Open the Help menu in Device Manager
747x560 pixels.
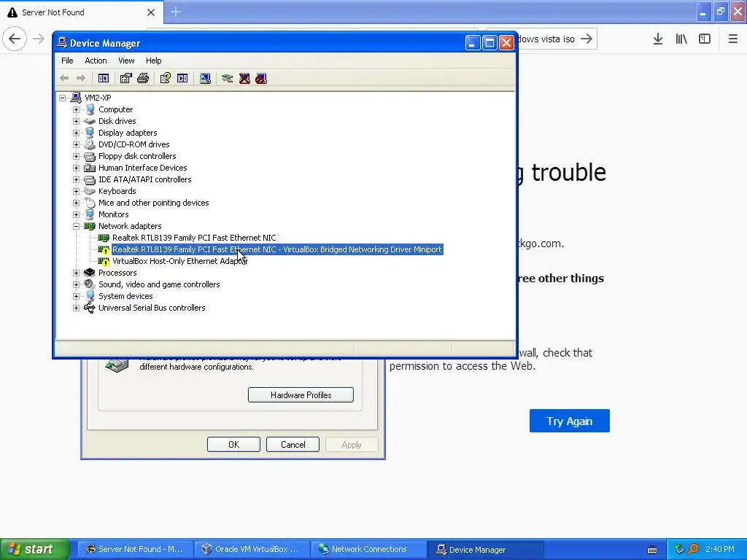coord(153,61)
